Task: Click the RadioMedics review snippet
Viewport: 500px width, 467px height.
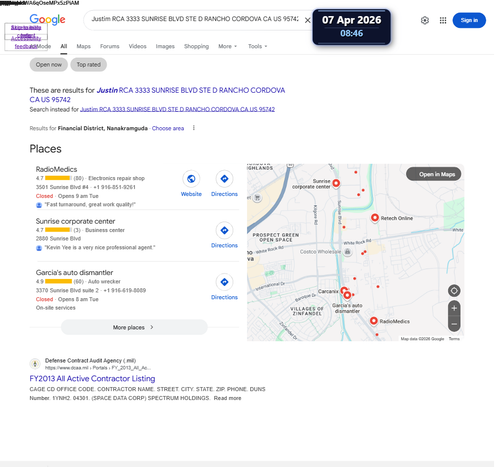Action: [x=90, y=205]
